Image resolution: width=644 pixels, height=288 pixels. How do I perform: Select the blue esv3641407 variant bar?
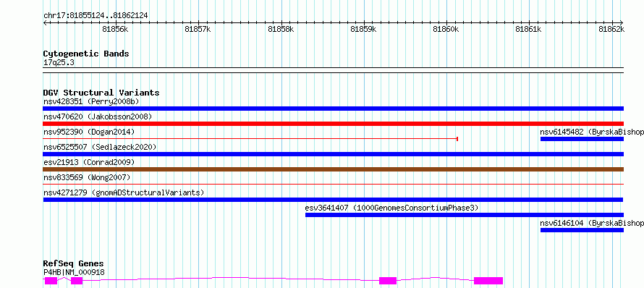pyautogui.click(x=465, y=215)
